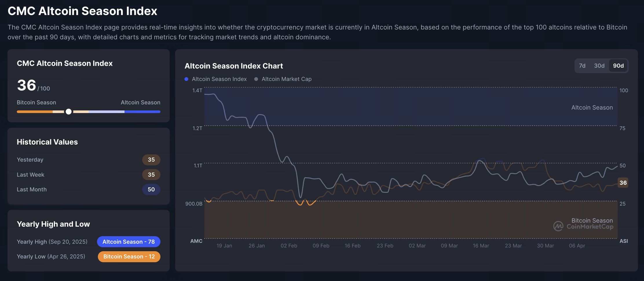Click the season index slider knob
The width and height of the screenshot is (644, 281).
coord(69,112)
